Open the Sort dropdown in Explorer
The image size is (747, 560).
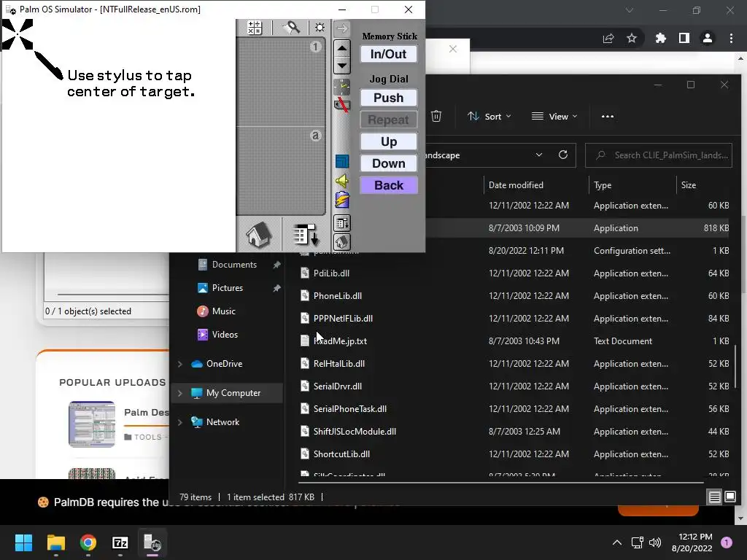489,116
